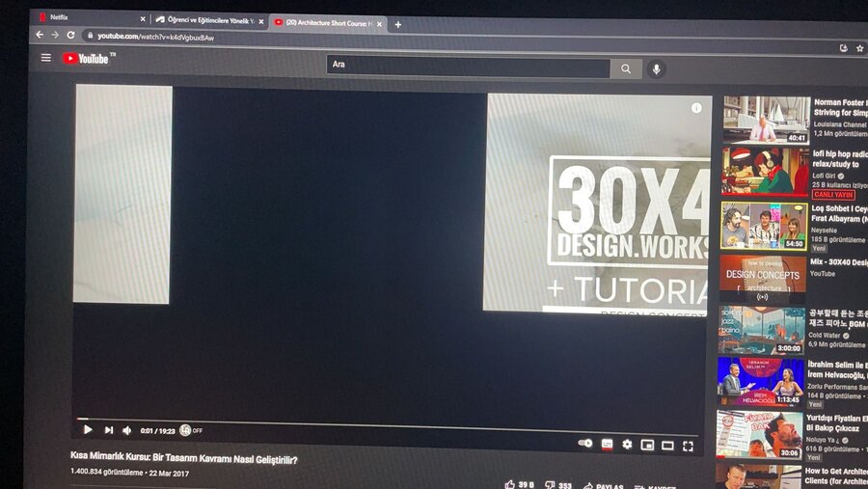
Task: Close the Öğrenci ve Eğitimcilere tab
Action: 261,21
